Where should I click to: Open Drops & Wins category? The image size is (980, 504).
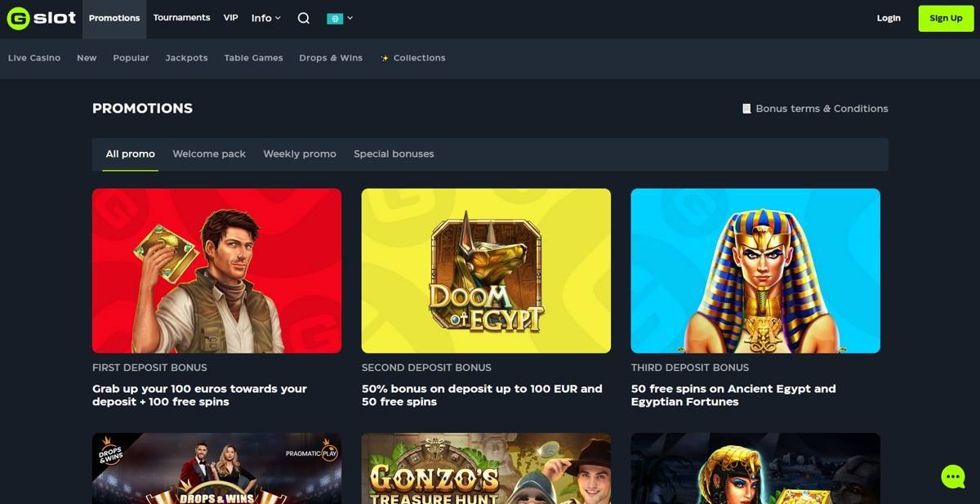(x=331, y=58)
